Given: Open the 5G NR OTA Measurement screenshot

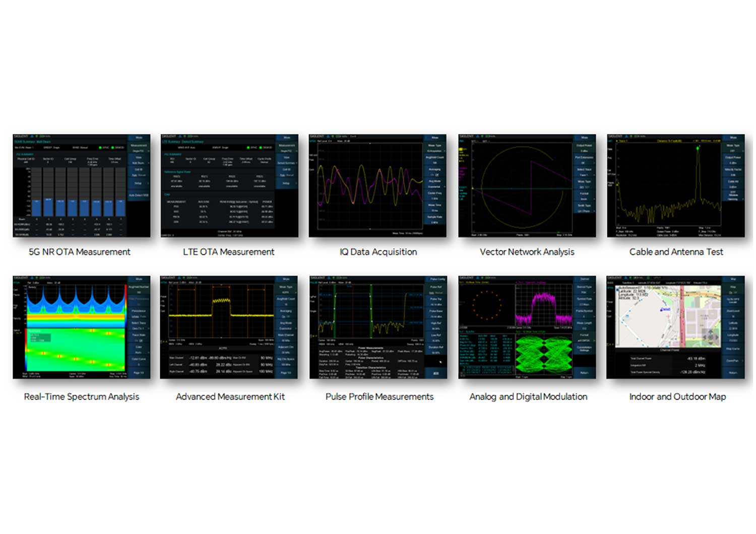Looking at the screenshot, I should pos(82,186).
